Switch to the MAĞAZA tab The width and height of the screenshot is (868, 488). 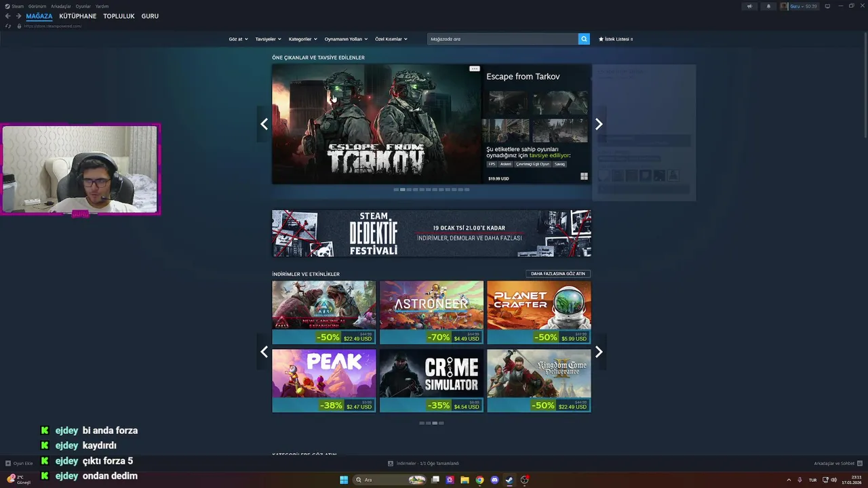coord(39,16)
